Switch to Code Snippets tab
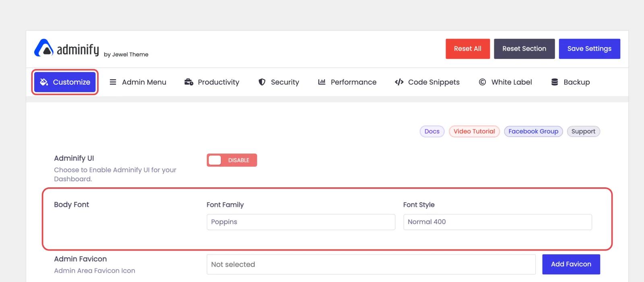The image size is (644, 282). click(x=427, y=82)
